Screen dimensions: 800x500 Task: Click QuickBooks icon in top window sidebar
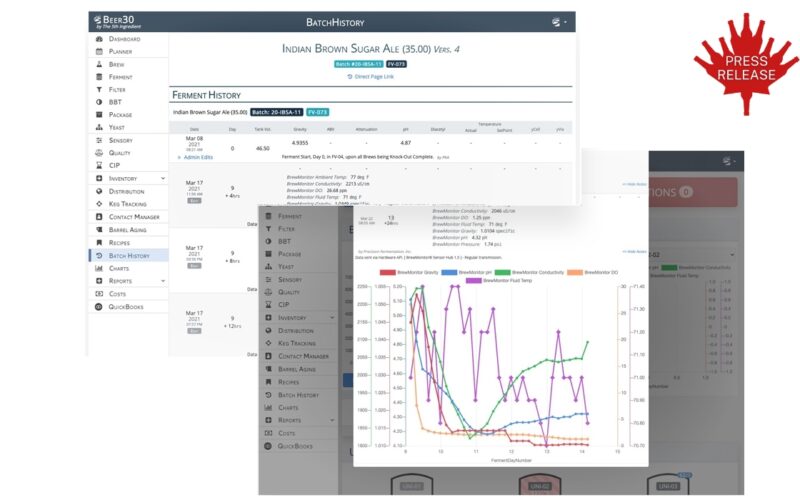click(x=99, y=307)
